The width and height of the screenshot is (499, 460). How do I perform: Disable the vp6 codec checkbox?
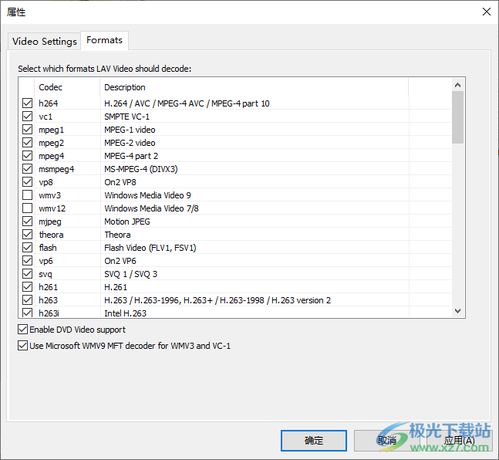27,261
